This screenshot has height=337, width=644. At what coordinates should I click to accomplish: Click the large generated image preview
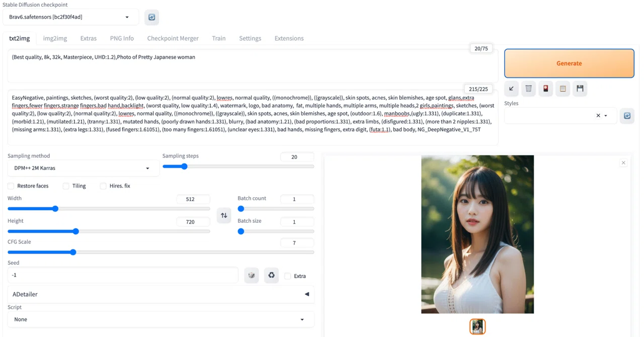tap(477, 234)
